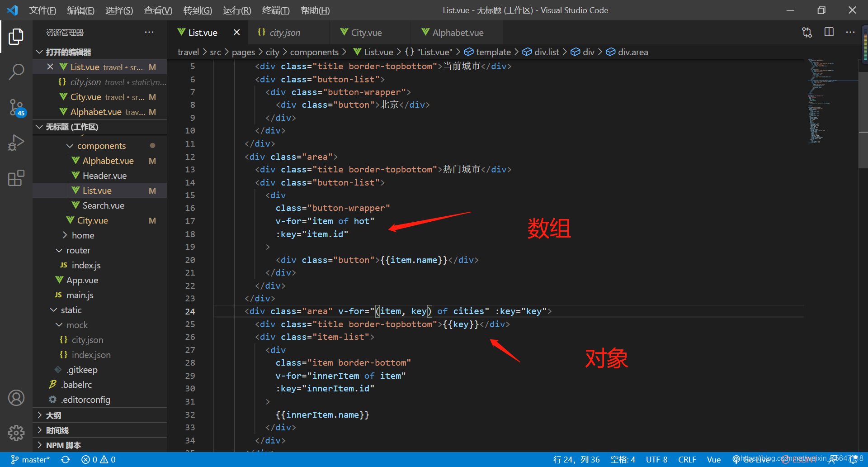Click the components breadcrumb item
The image size is (868, 467).
pos(314,52)
